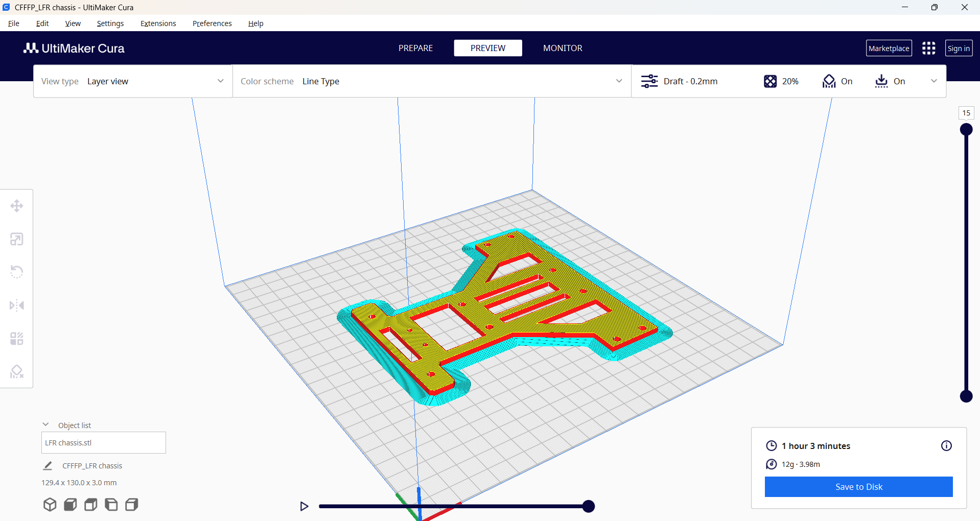Open the Edit menu
This screenshot has width=980, height=521.
[x=42, y=23]
